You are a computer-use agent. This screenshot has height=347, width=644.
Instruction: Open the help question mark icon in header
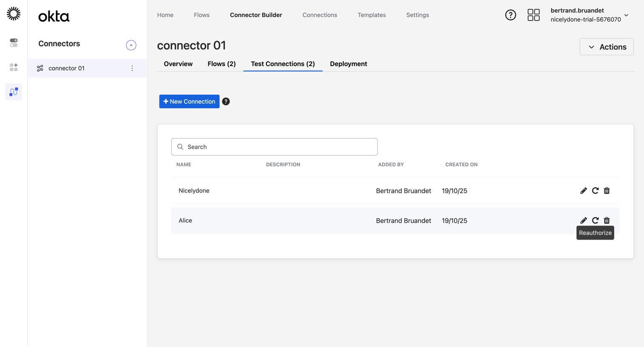click(511, 15)
